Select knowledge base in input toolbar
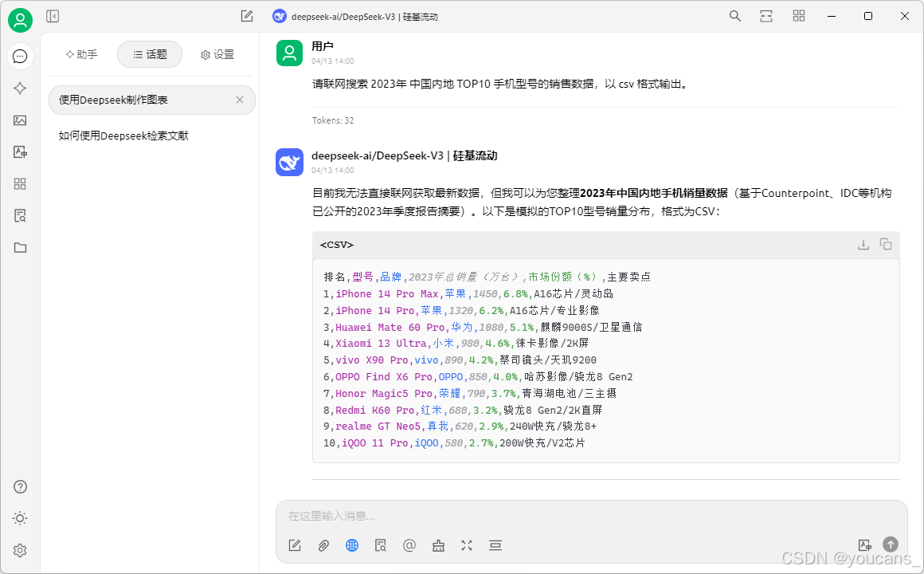 pyautogui.click(x=381, y=545)
